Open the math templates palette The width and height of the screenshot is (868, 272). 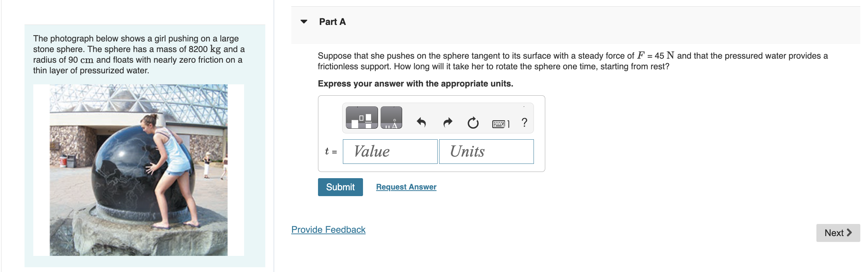(x=362, y=117)
